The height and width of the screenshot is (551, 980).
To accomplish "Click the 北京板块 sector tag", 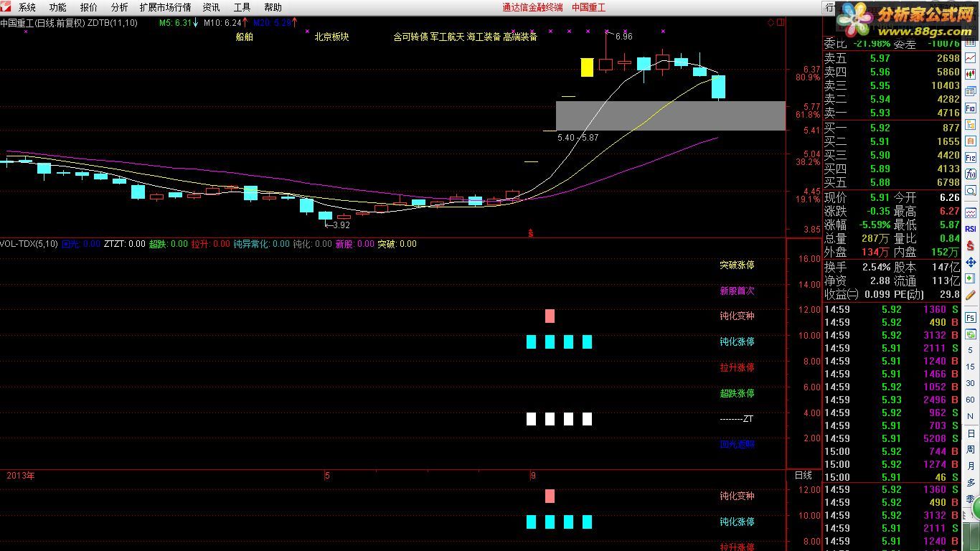I will click(331, 37).
